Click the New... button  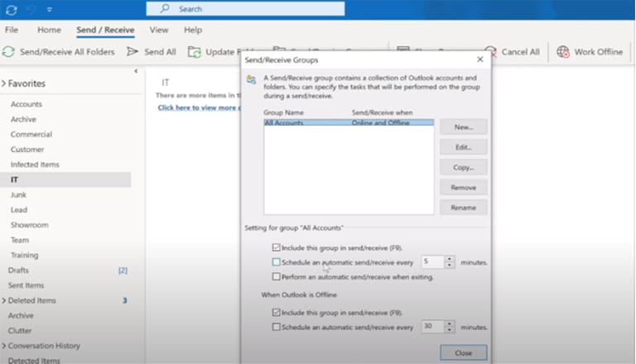click(x=463, y=127)
